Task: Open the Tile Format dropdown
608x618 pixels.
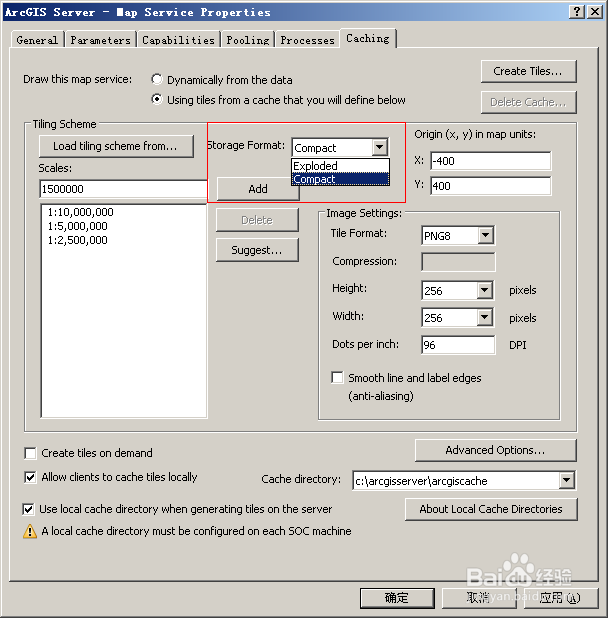Action: 485,235
